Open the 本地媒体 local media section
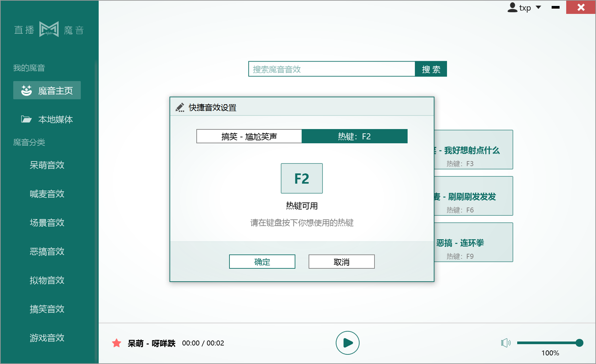 click(47, 119)
